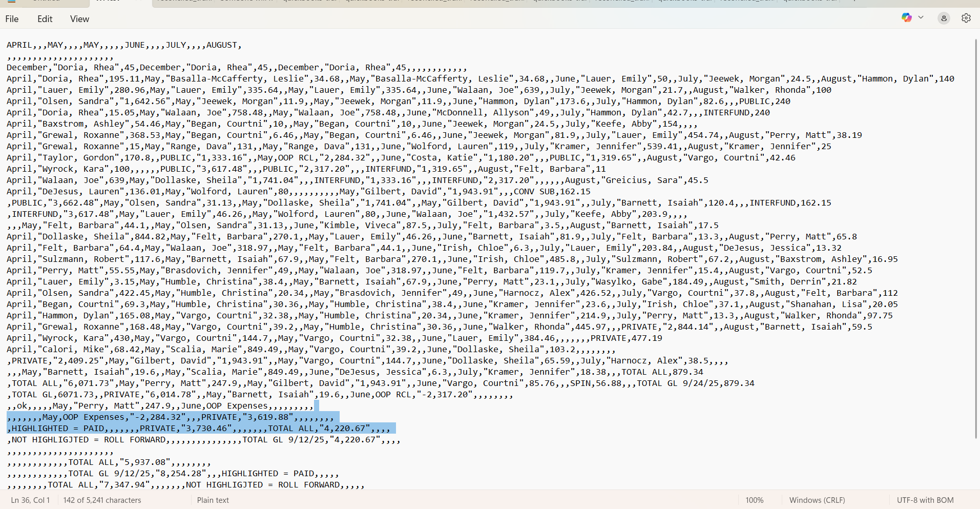Expand the Copilot options chevron
This screenshot has height=509, width=980.
921,17
